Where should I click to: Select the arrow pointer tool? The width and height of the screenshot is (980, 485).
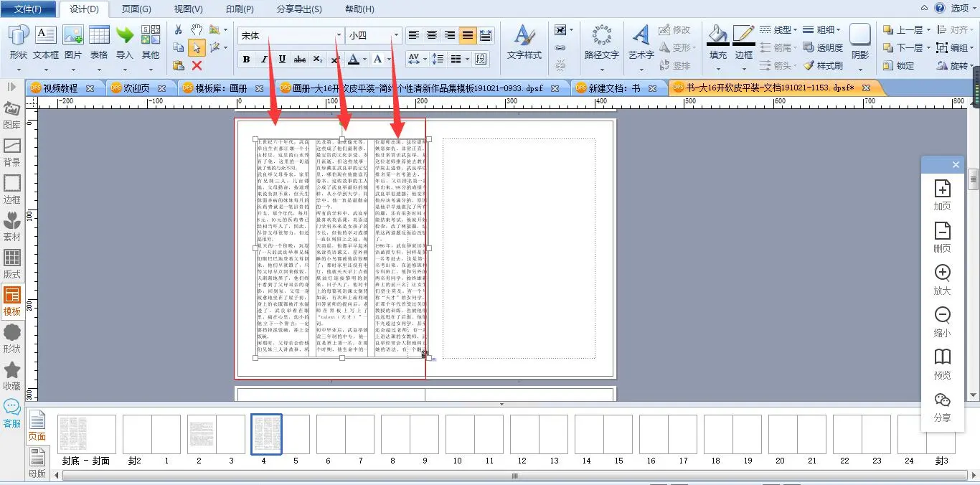coord(197,47)
